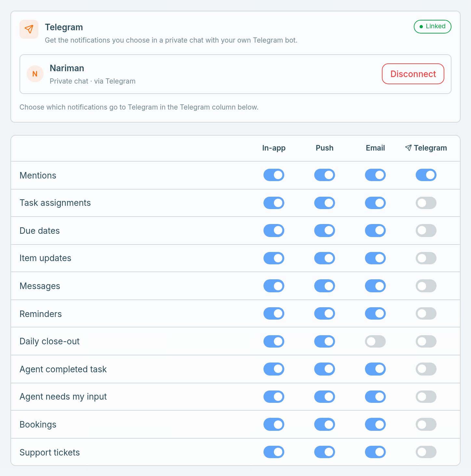Click the Reminders row label
Viewport: 471px width, 476px height.
click(x=41, y=314)
